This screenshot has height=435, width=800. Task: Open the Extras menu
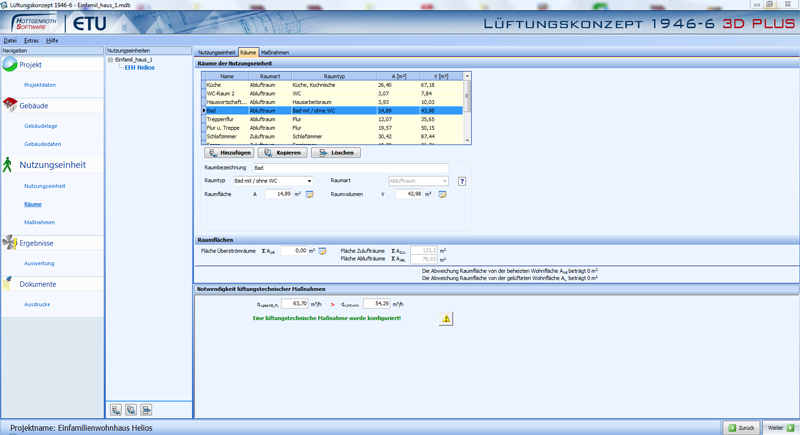(x=31, y=40)
